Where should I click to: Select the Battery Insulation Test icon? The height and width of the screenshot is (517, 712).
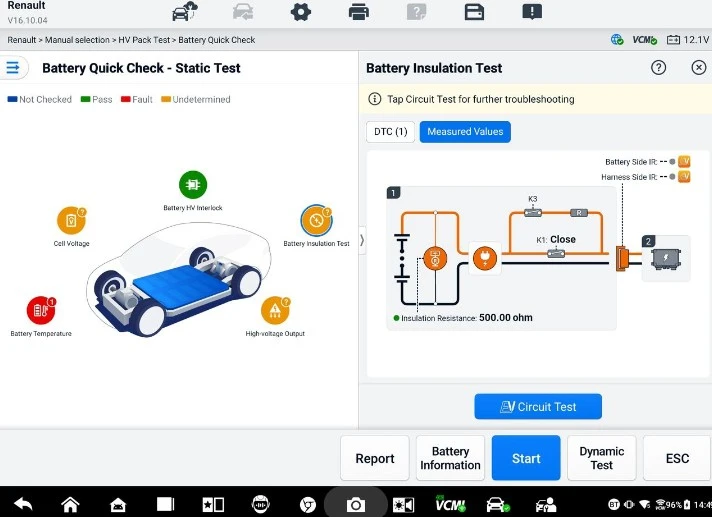pyautogui.click(x=316, y=220)
